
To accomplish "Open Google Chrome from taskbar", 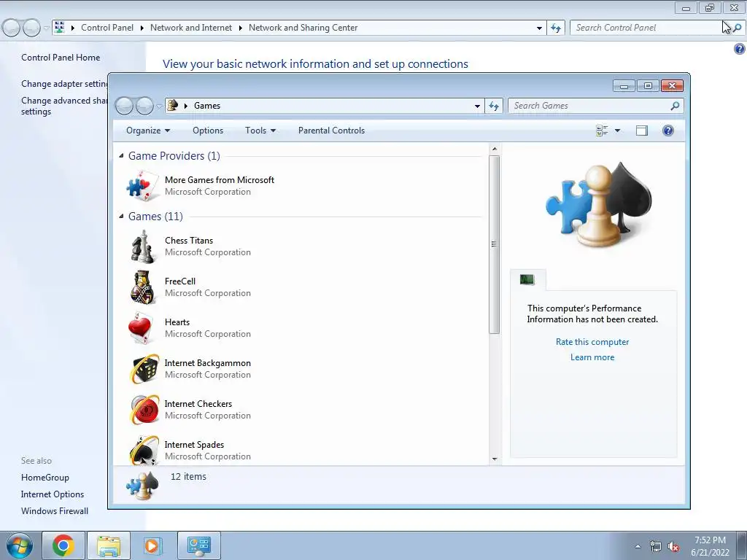I will pos(63,545).
